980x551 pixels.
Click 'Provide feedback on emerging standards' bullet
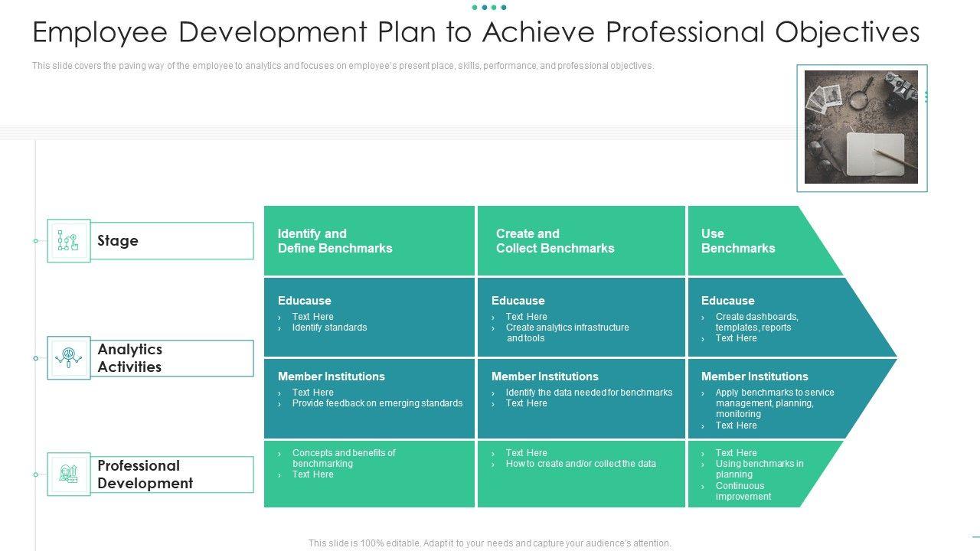point(377,403)
